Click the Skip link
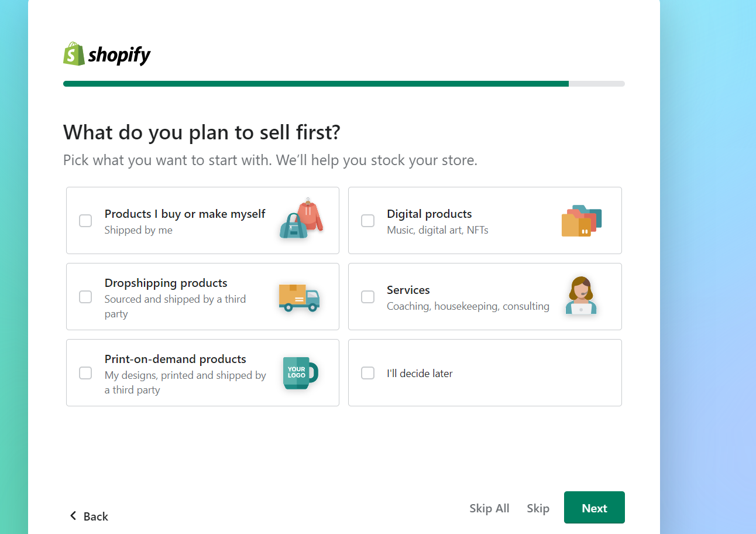This screenshot has width=756, height=534. (538, 508)
